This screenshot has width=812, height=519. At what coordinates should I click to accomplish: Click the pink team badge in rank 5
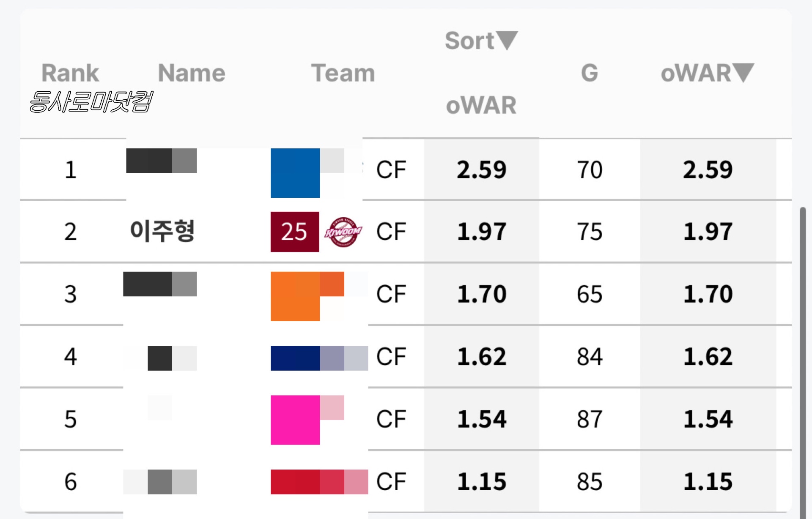tap(295, 420)
